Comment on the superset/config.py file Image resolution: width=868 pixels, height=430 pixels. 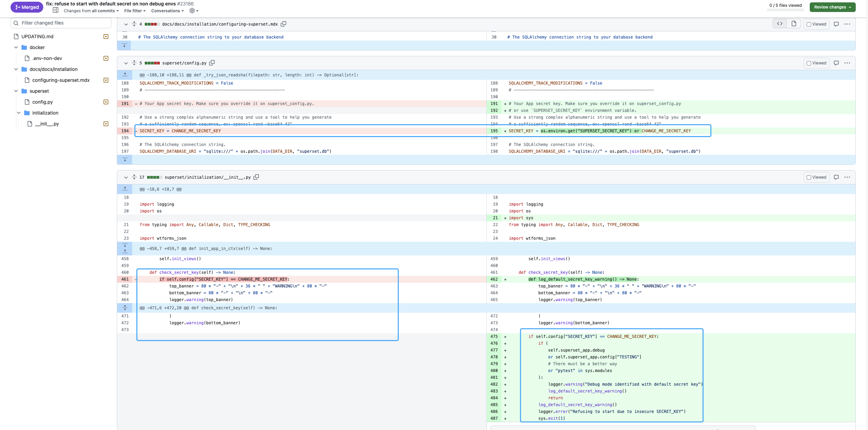click(x=836, y=63)
